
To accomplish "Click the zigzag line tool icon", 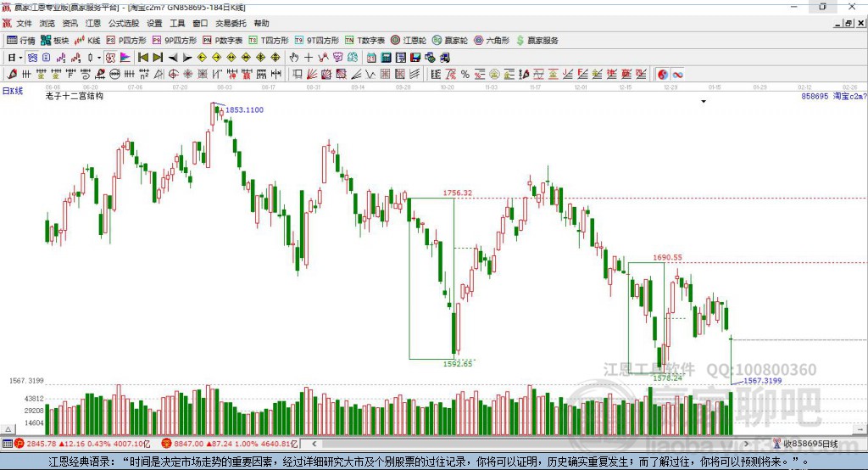I will coord(370,75).
